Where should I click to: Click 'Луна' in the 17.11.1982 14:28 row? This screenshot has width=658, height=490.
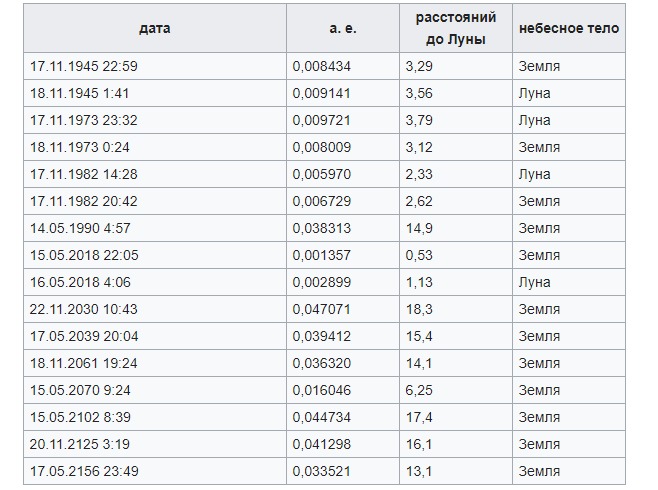[x=534, y=174]
